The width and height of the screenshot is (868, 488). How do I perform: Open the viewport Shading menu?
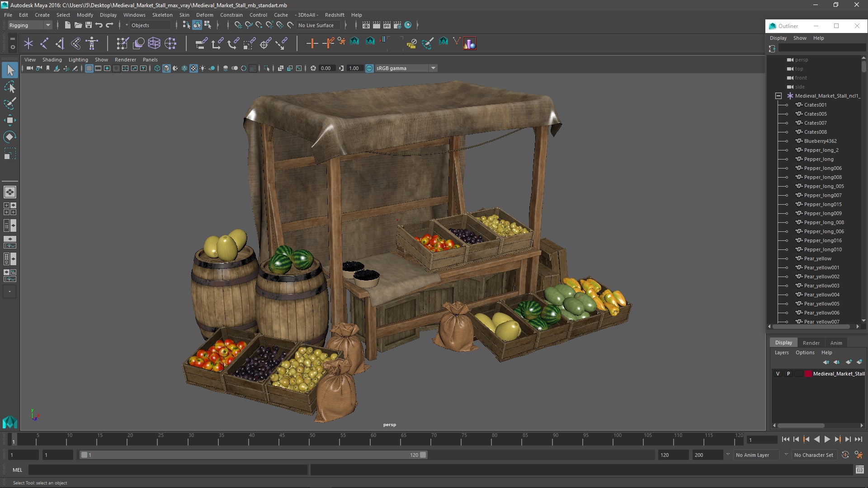tap(52, 60)
